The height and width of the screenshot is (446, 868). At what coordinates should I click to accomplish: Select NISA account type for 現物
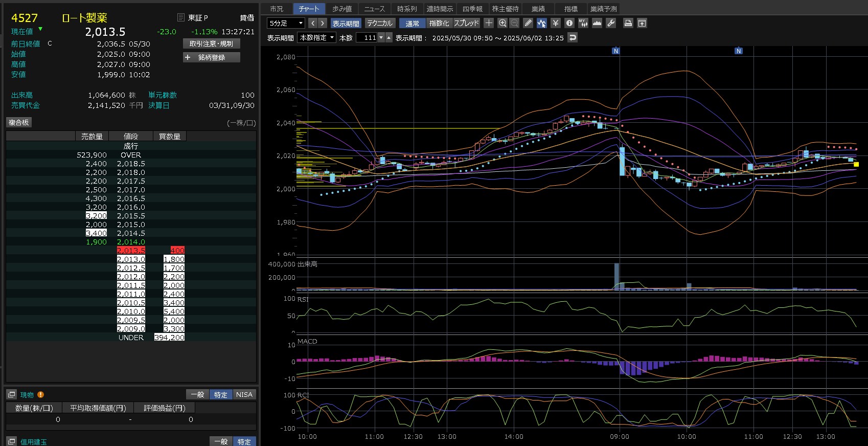click(x=244, y=394)
